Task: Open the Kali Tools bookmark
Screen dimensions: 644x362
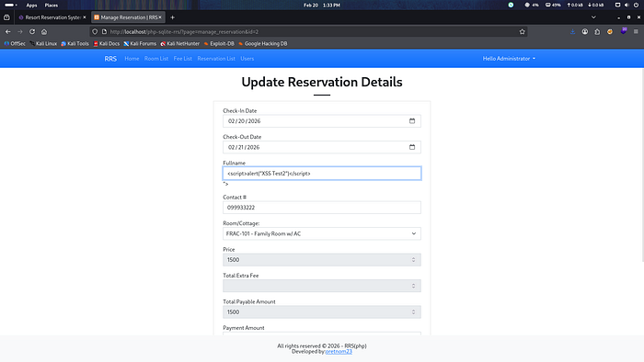Action: [x=75, y=43]
